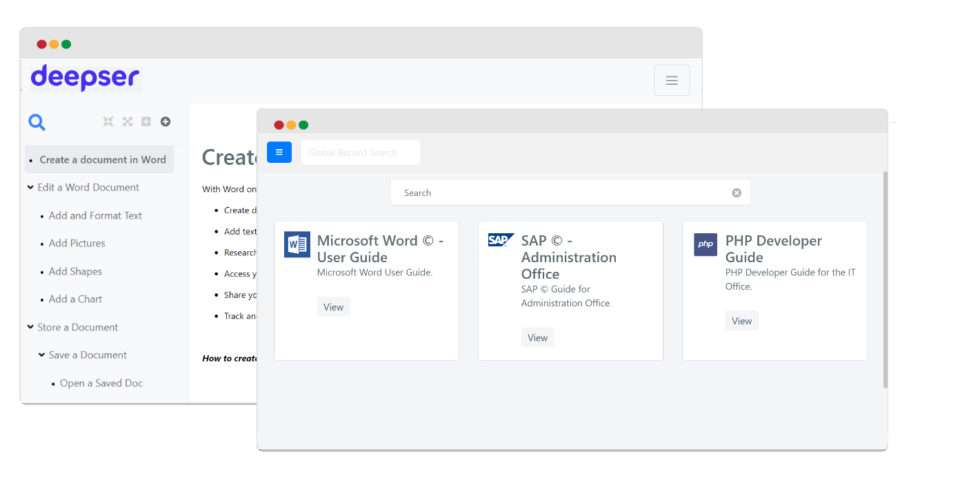Collapse the Save a Document node
The width and height of the screenshot is (980, 503).
(x=41, y=354)
